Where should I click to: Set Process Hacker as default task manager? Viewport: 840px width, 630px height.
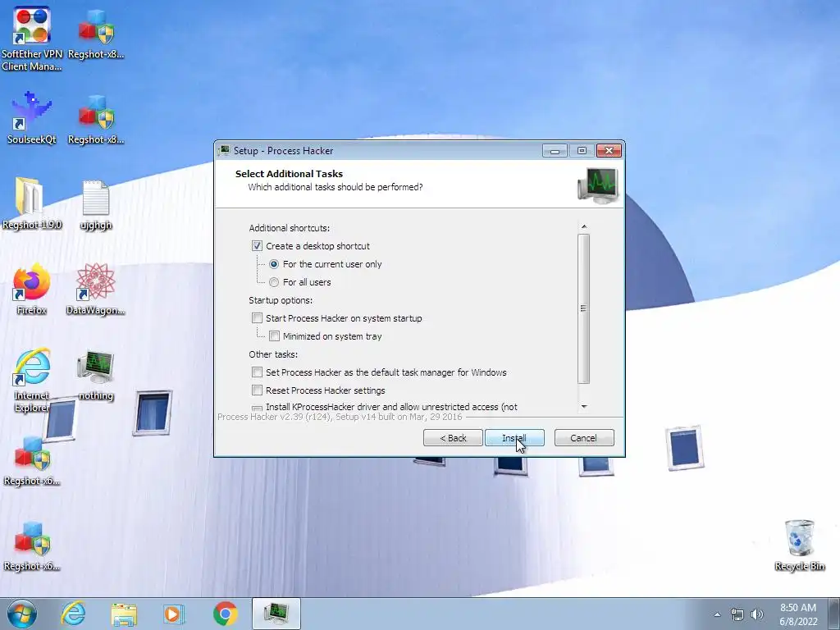pos(257,372)
